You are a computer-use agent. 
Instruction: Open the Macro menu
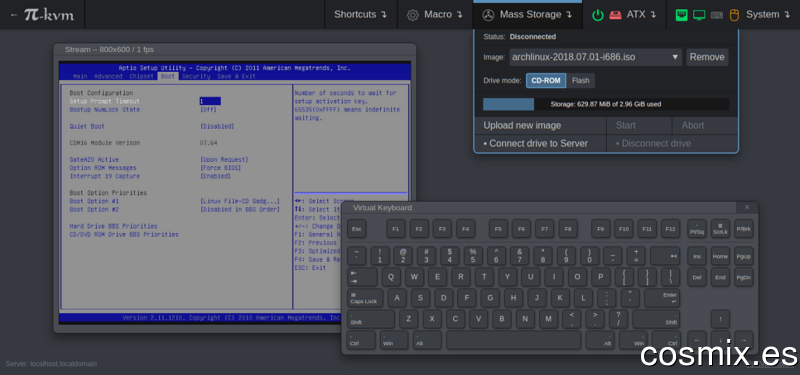pyautogui.click(x=435, y=14)
